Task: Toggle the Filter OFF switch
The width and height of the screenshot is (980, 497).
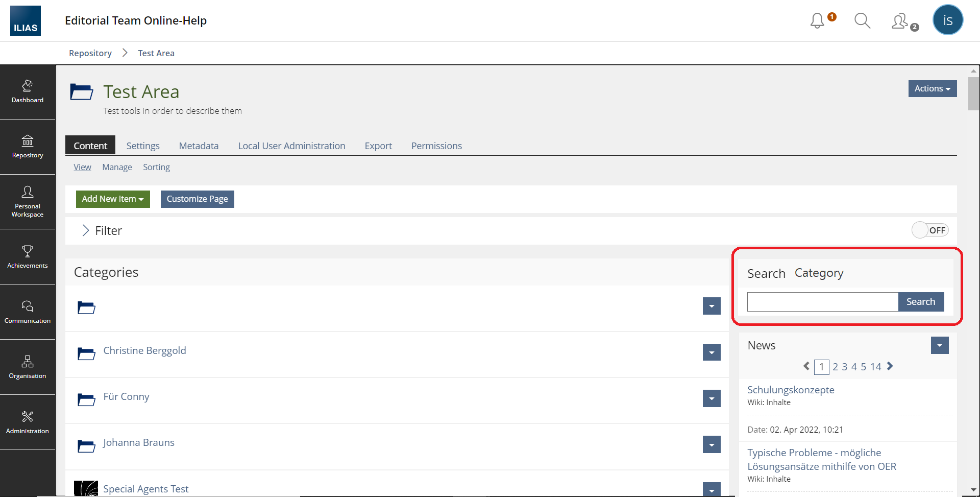Action: (930, 230)
